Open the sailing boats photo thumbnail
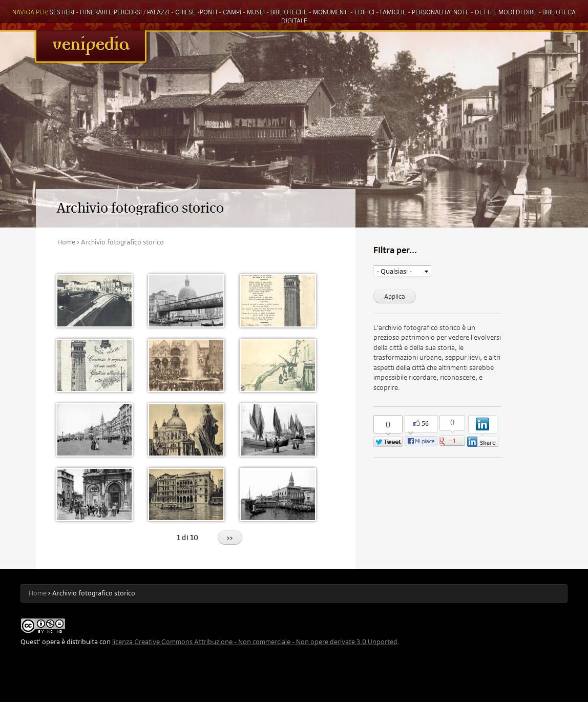 pos(278,430)
